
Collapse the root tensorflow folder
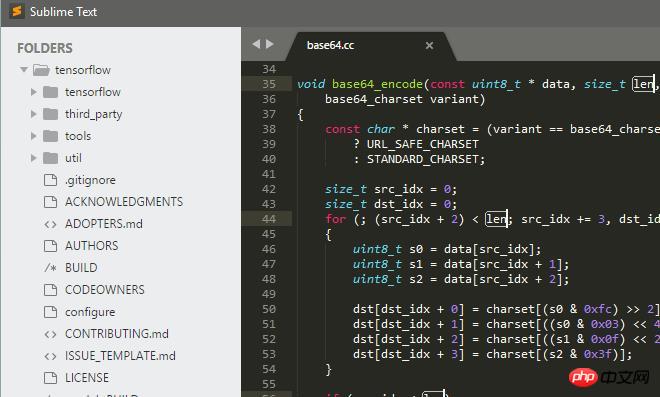24,69
